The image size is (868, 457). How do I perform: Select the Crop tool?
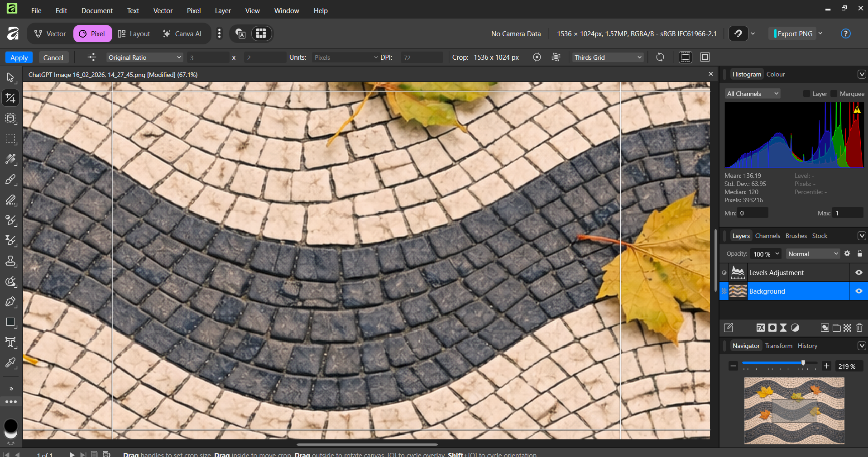[10, 98]
